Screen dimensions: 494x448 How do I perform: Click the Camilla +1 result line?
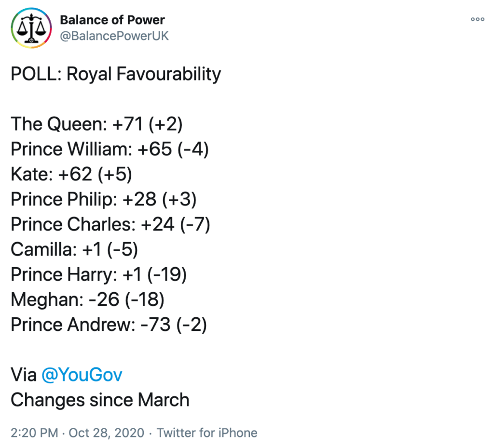click(74, 250)
